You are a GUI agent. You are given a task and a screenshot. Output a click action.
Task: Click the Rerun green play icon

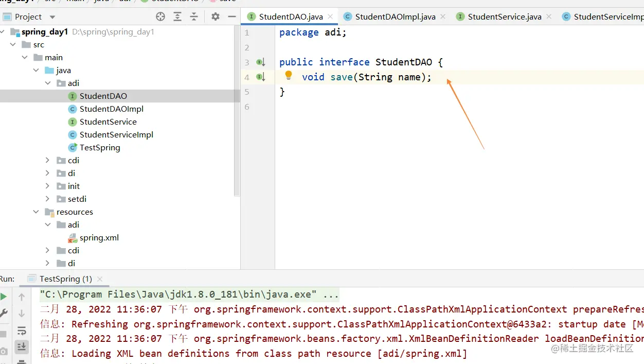click(3, 297)
